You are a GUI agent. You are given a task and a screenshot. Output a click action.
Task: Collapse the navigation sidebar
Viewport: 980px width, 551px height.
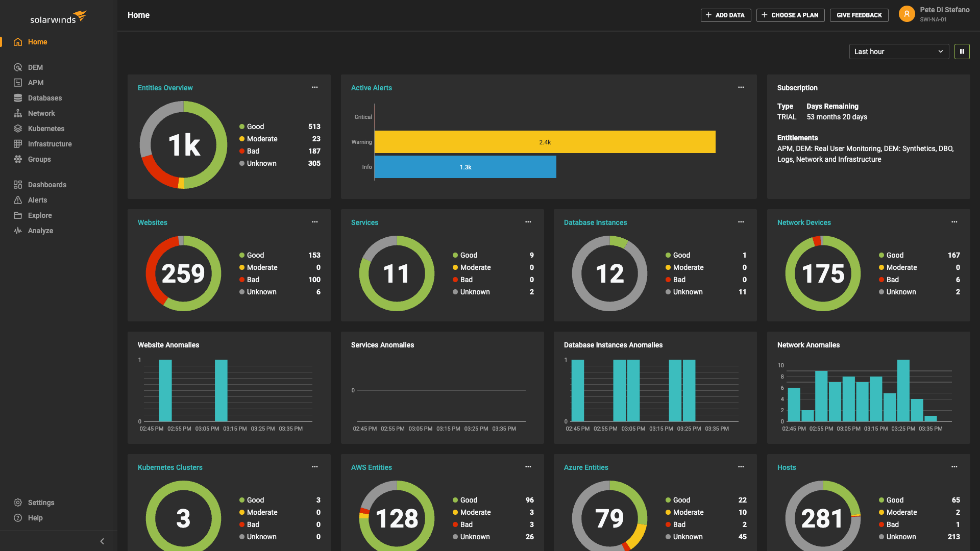(x=102, y=541)
